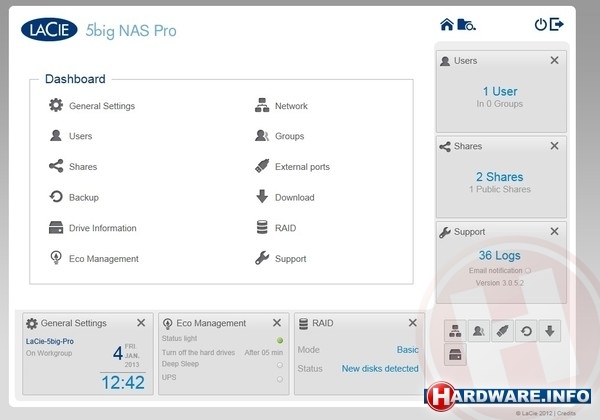Add the Network widget from the icon tray

455,331
